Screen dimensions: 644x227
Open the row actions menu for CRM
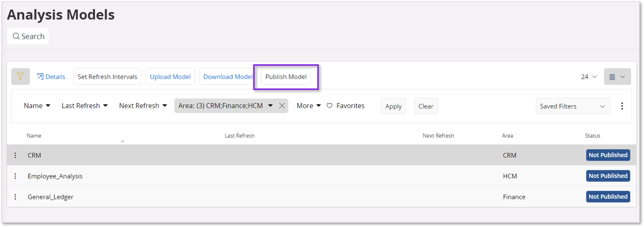click(15, 155)
